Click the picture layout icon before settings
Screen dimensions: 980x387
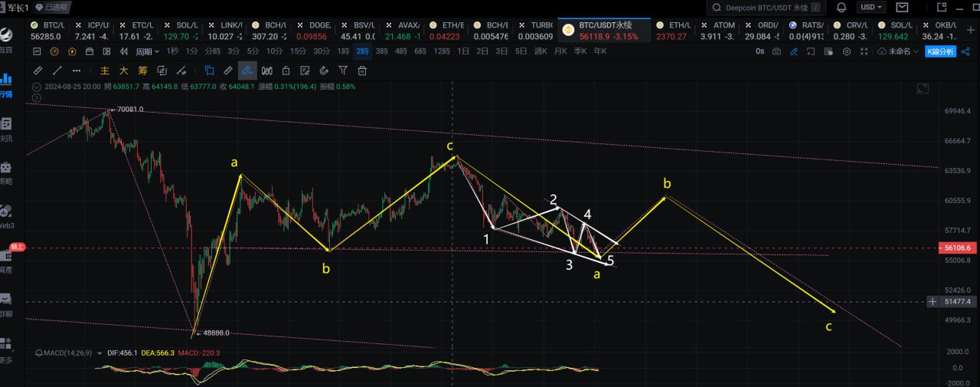pos(828,51)
